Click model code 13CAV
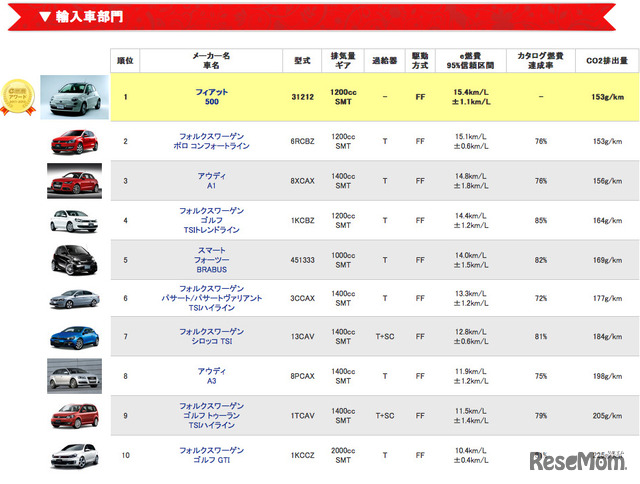This screenshot has height=484, width=640. [302, 337]
